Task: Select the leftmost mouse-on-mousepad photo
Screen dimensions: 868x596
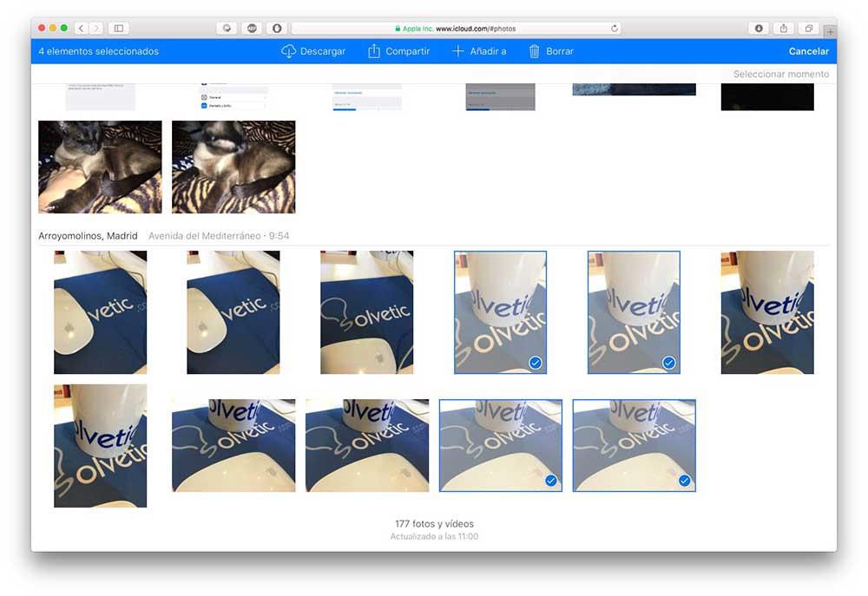Action: [x=100, y=312]
